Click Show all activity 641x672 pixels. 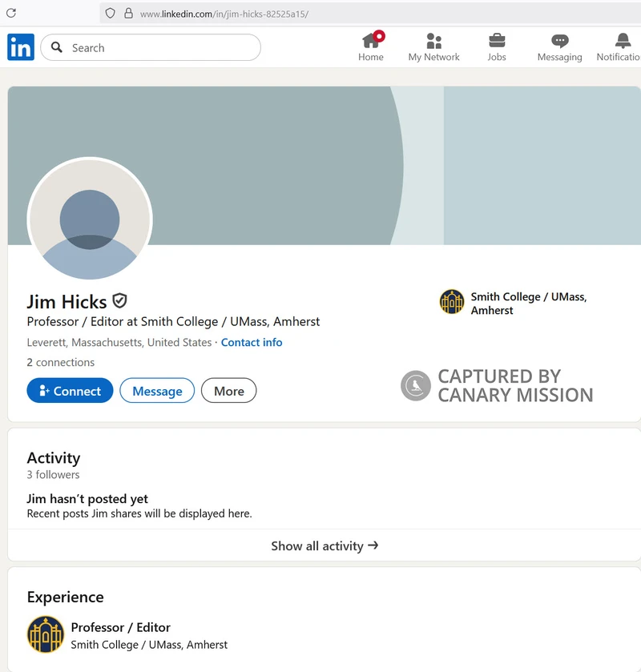point(325,545)
